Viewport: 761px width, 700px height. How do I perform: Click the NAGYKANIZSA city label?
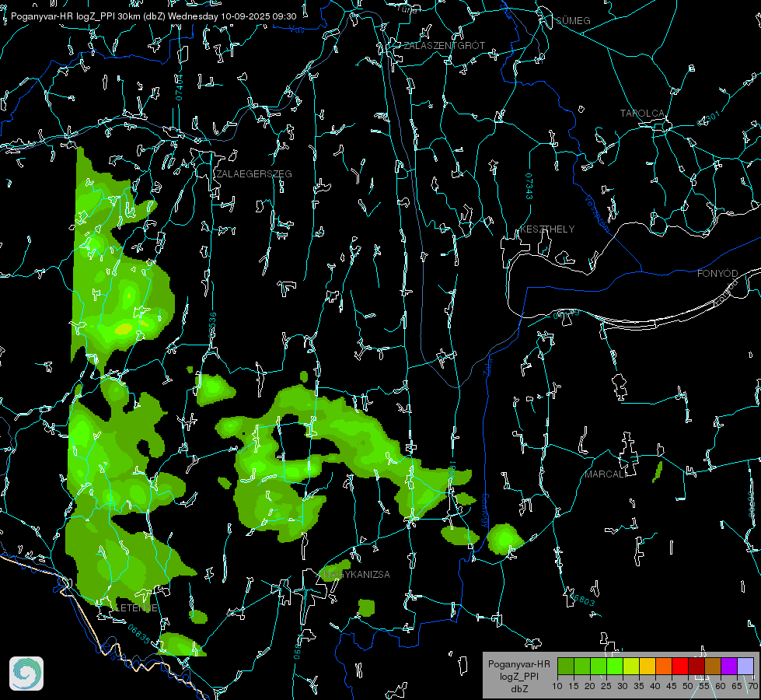coord(357,575)
